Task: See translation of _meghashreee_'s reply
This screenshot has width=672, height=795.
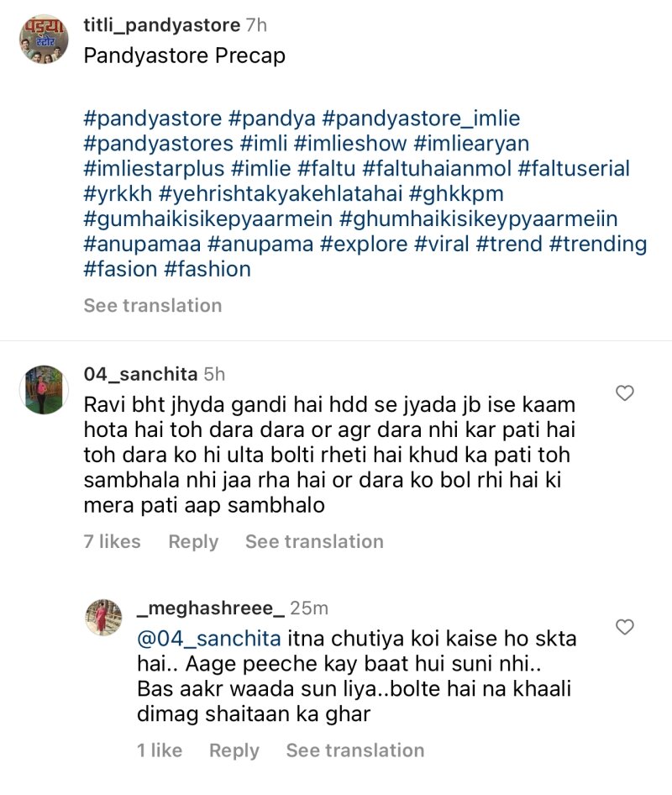Action: tap(354, 750)
